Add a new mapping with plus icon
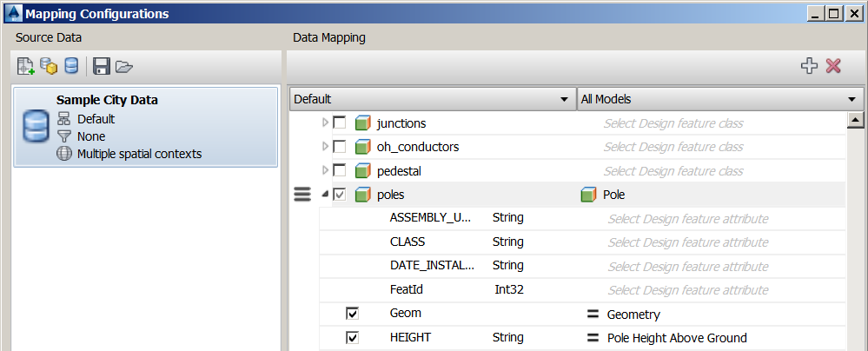This screenshot has height=351, width=868. pos(809,66)
